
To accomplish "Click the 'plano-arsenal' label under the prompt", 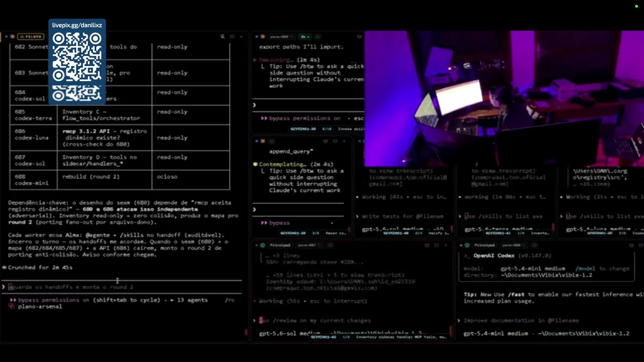I will point(40,306).
